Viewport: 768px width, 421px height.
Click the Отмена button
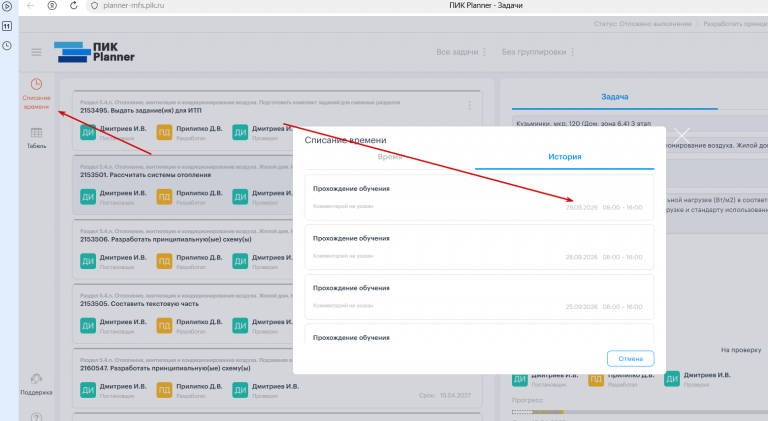click(630, 358)
